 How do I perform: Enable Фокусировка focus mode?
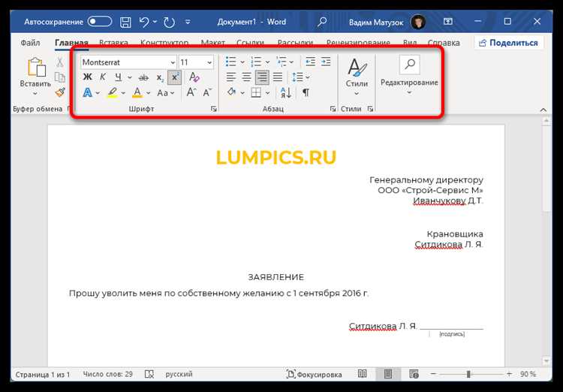click(x=315, y=375)
